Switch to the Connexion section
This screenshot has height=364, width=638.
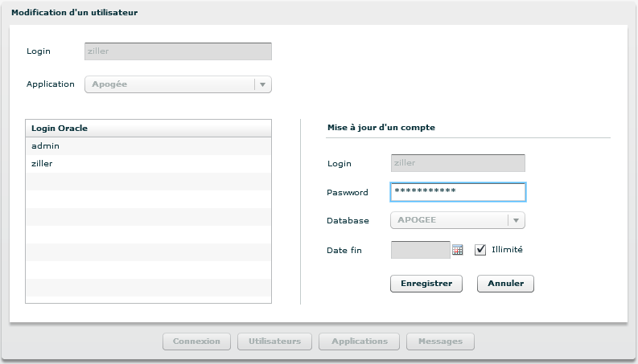click(196, 342)
